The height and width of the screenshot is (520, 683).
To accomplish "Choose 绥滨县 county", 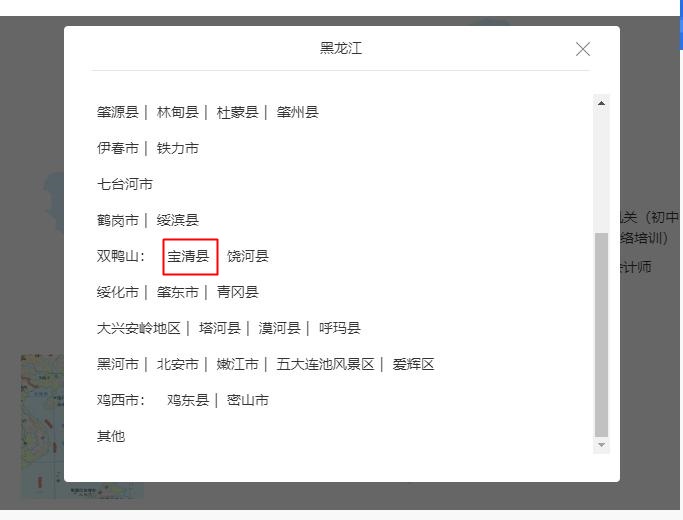I will (177, 220).
